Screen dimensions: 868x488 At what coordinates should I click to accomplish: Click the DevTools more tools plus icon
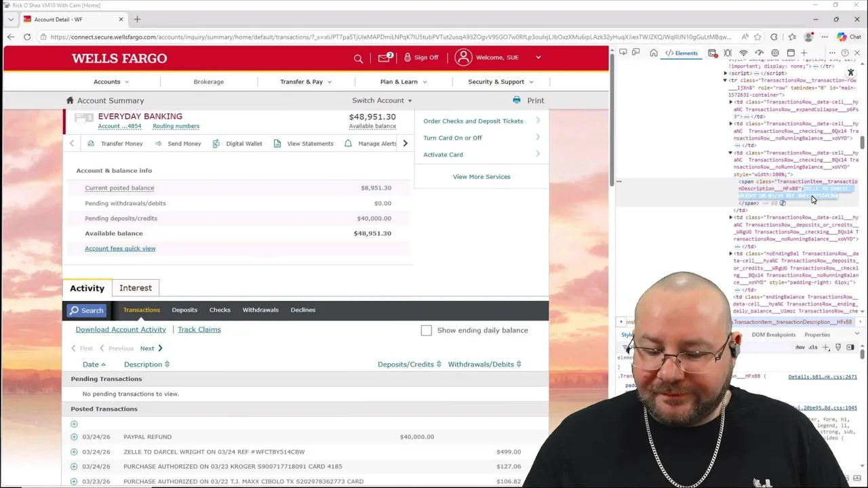coord(804,53)
